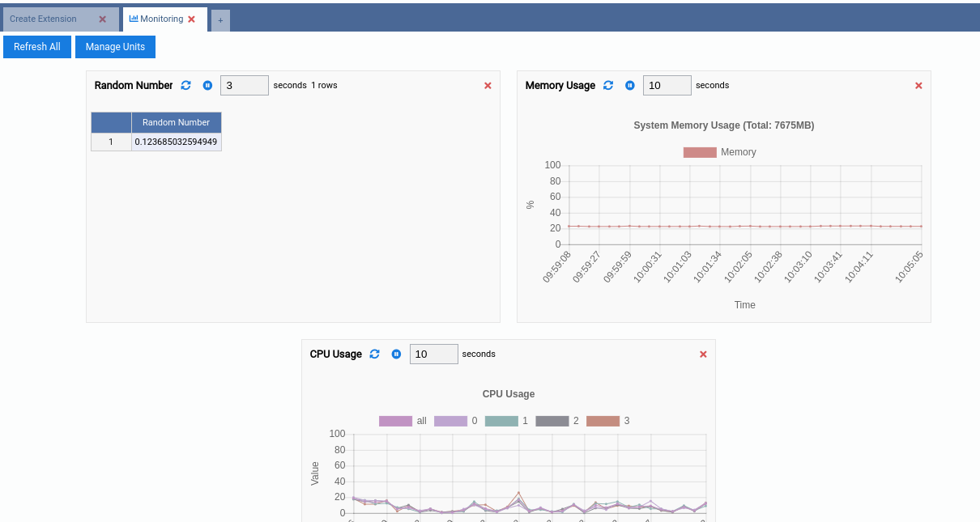Screen dimensions: 980x522
Task: Remove the Memory Usage panel
Action: point(918,86)
